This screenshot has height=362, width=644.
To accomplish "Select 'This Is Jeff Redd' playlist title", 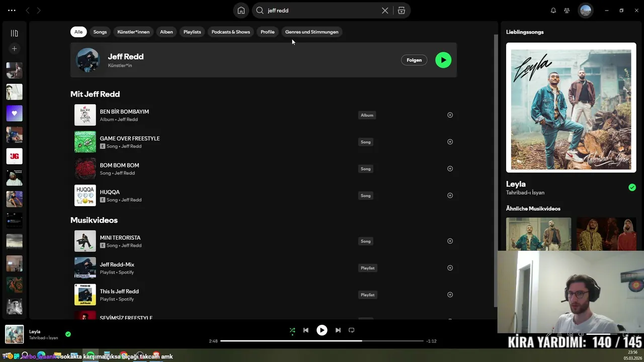I will click(119, 292).
